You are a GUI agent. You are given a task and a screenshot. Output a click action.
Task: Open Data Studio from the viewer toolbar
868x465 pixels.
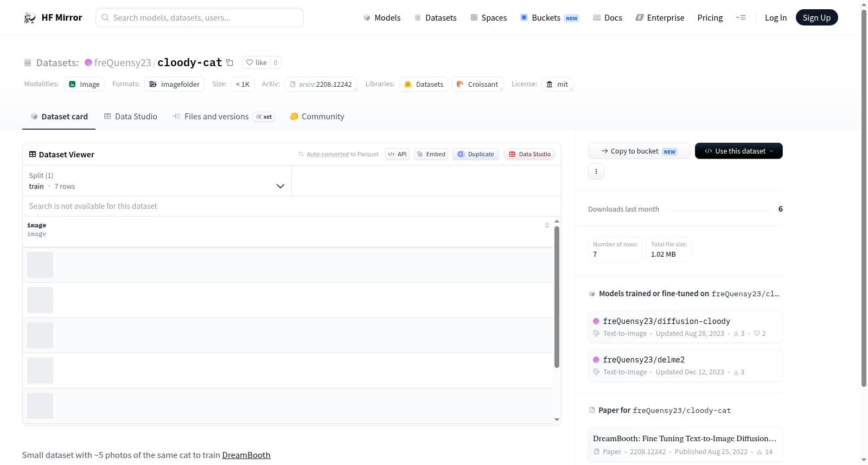click(529, 154)
